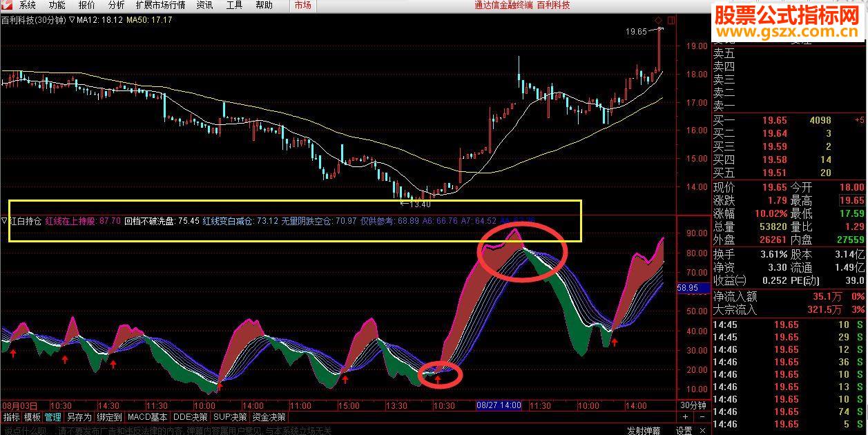Select the 买二 row at 19.64
Viewport: 868px width, 435px height.
pos(790,133)
